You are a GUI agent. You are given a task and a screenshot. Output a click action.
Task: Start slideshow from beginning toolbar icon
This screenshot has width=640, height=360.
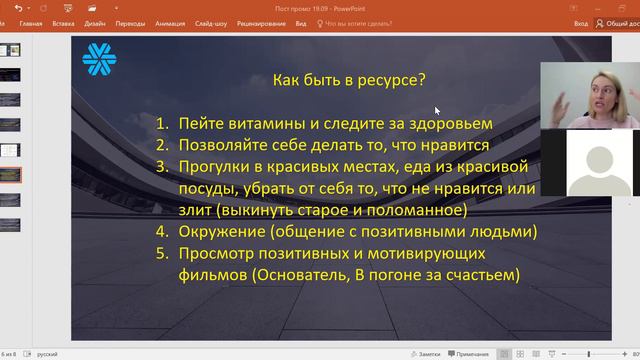click(x=68, y=8)
